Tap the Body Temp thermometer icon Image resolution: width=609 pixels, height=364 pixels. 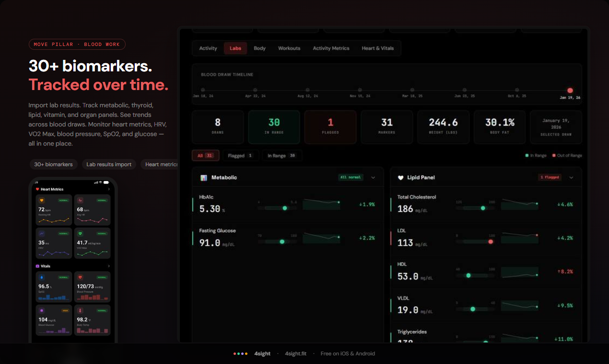coord(80,310)
